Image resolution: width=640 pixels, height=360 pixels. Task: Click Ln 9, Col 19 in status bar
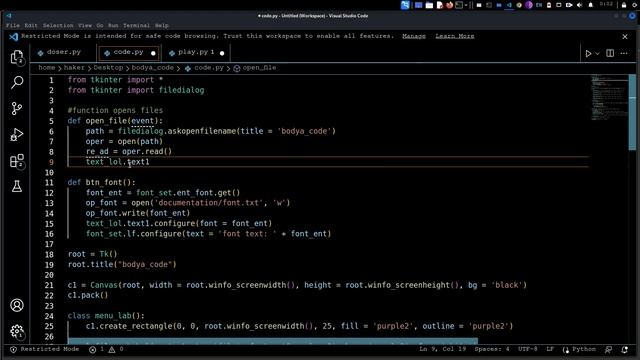tap(442, 349)
